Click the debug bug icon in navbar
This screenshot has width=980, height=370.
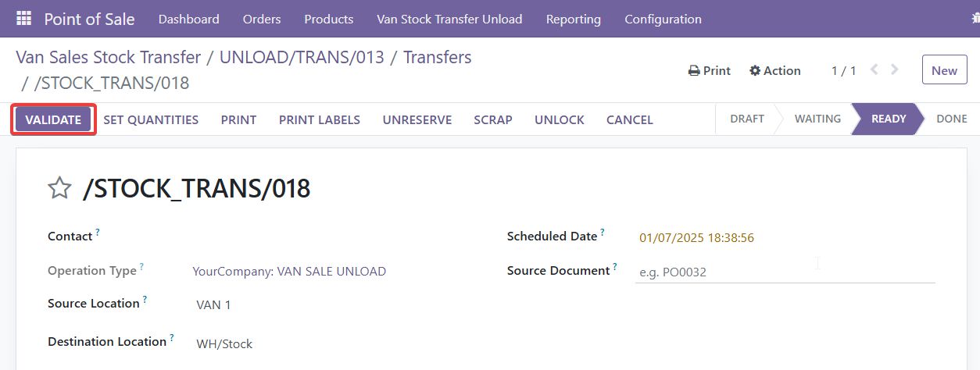975,19
